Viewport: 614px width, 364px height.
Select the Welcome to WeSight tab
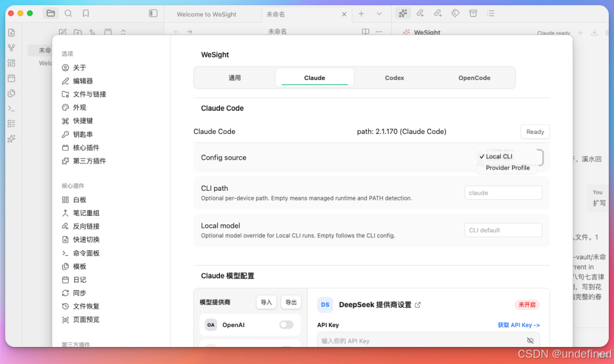tap(206, 14)
